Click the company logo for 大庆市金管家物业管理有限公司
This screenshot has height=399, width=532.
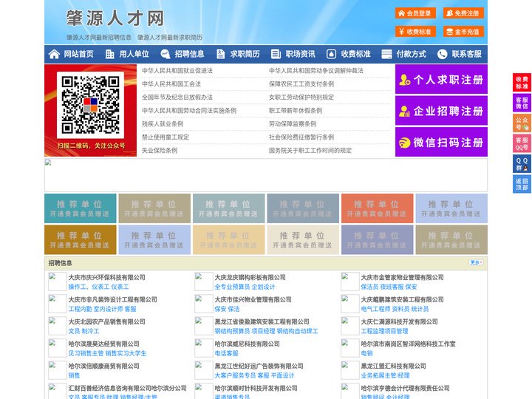[x=349, y=282]
